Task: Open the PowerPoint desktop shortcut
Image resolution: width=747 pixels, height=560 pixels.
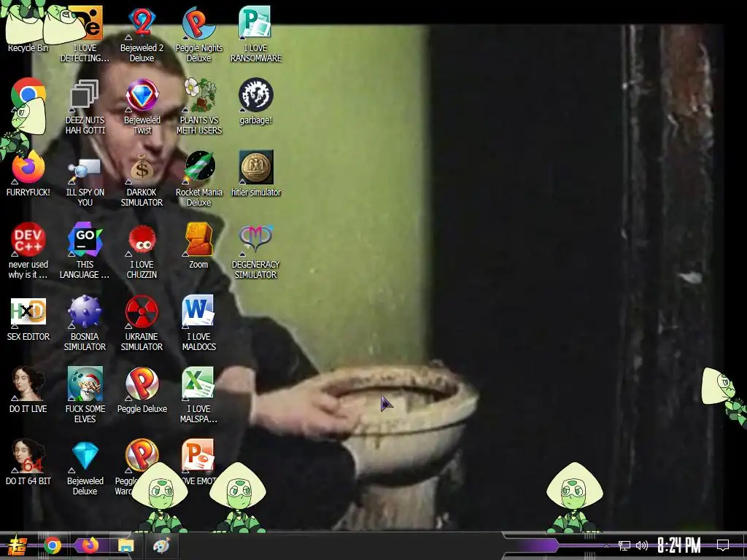Action: coord(198,456)
